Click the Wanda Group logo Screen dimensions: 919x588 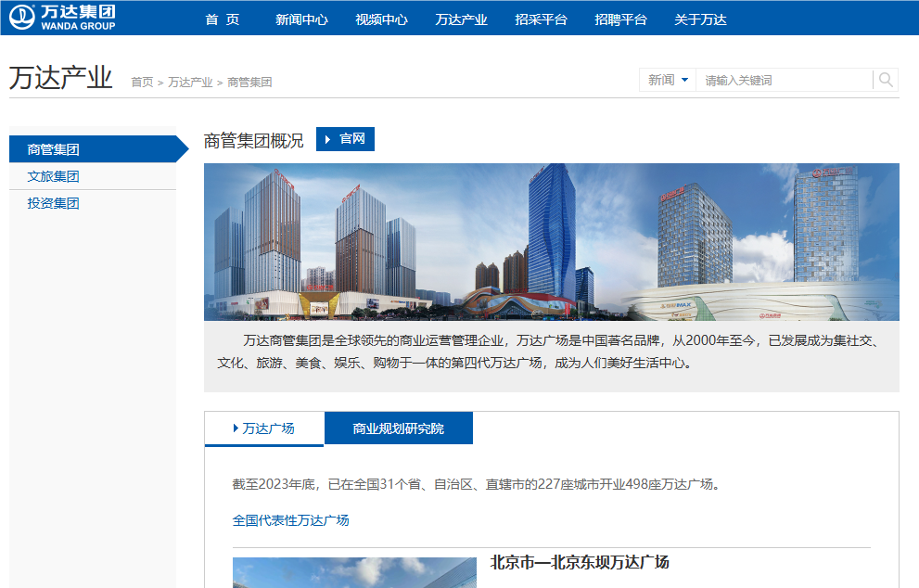(63, 17)
